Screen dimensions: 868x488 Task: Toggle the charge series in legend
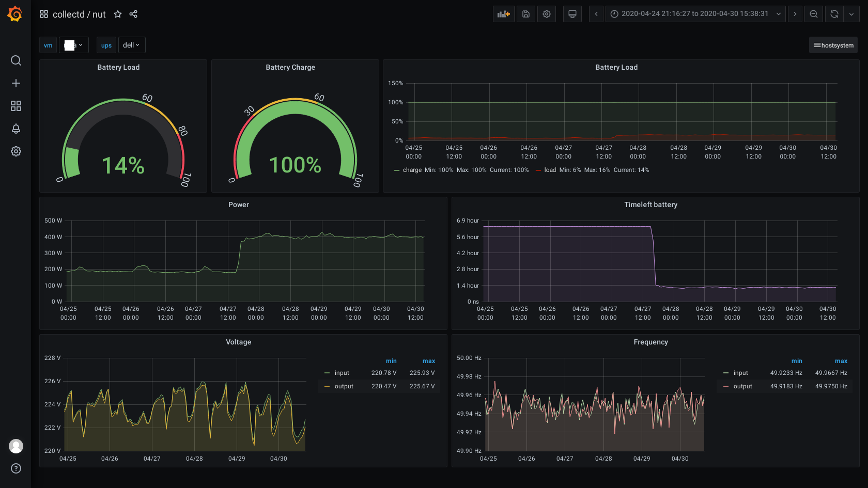412,170
